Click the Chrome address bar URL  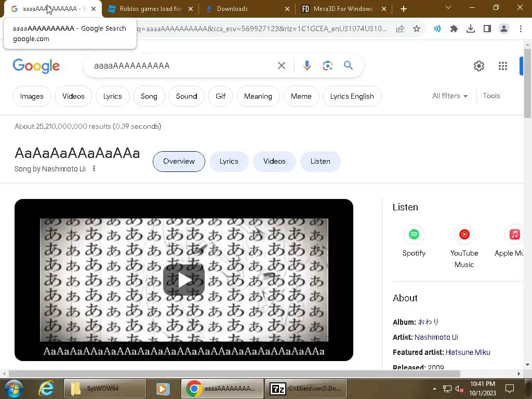261,29
